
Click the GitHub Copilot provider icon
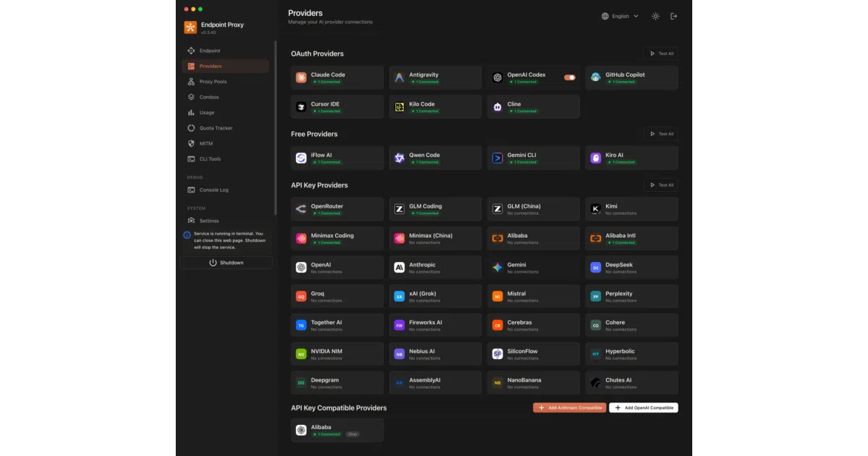pyautogui.click(x=595, y=77)
